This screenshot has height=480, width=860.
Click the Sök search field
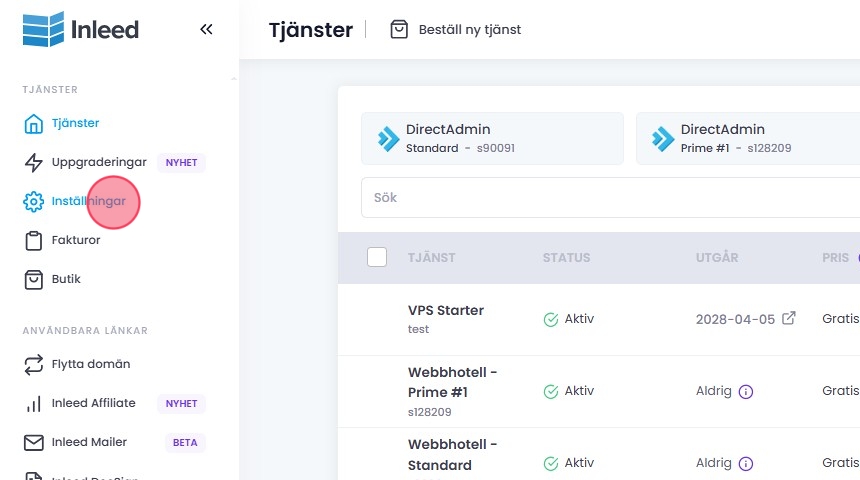point(610,198)
